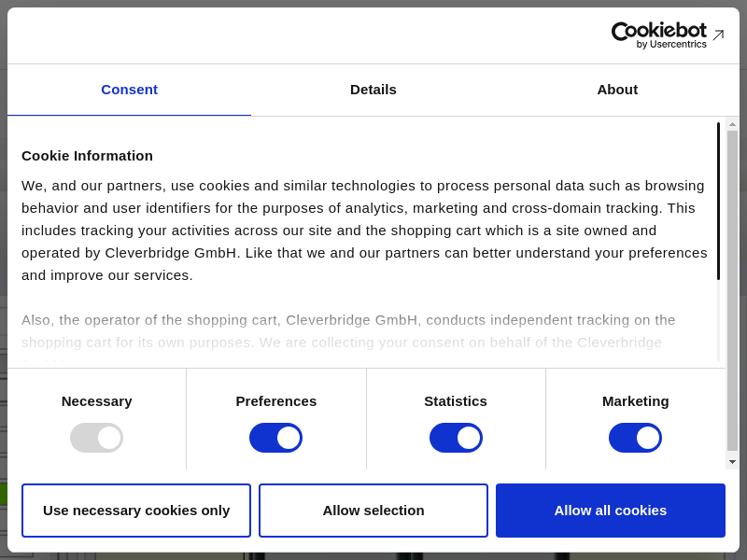
Task: Click the thin black cookie-text scrollbar
Action: click(x=718, y=201)
